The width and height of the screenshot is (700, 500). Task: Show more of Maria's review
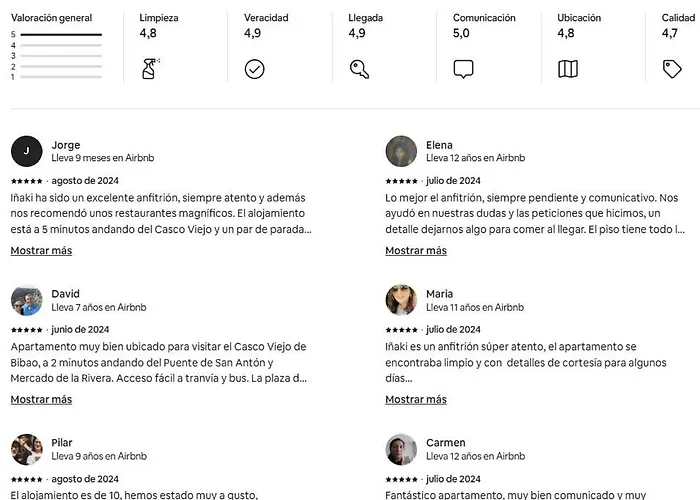coord(416,399)
